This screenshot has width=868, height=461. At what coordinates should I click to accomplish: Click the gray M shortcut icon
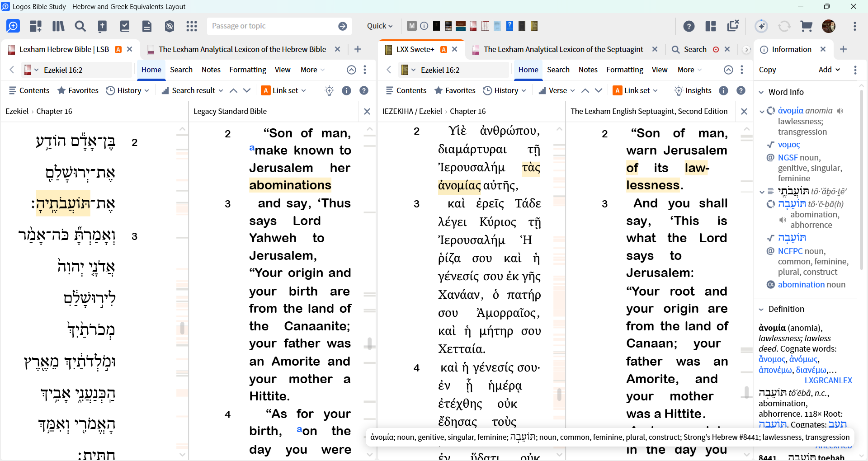(411, 26)
